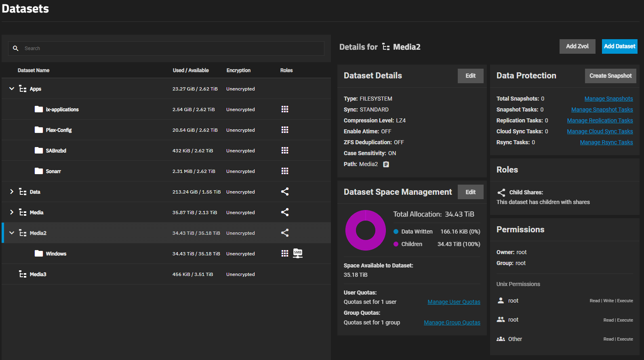This screenshot has width=644, height=360.
Task: Collapse the Media2 dataset
Action: click(12, 233)
